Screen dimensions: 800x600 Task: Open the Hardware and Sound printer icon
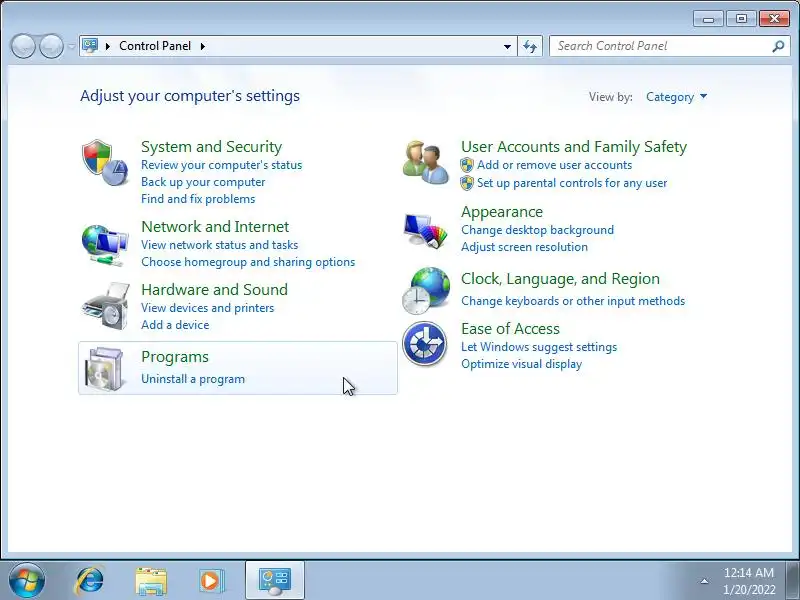point(106,306)
